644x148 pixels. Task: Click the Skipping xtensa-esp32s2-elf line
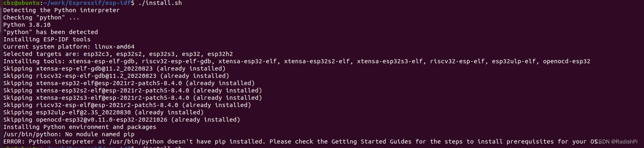[x=133, y=90]
